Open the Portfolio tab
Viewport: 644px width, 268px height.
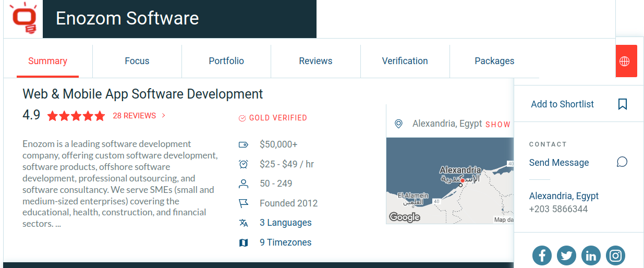226,61
